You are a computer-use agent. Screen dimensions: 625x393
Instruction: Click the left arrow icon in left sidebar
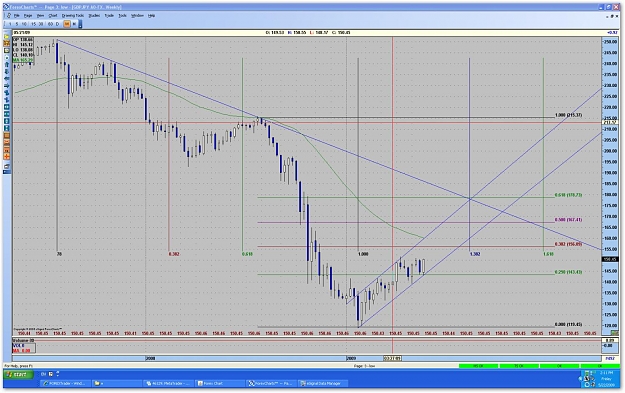click(7, 79)
